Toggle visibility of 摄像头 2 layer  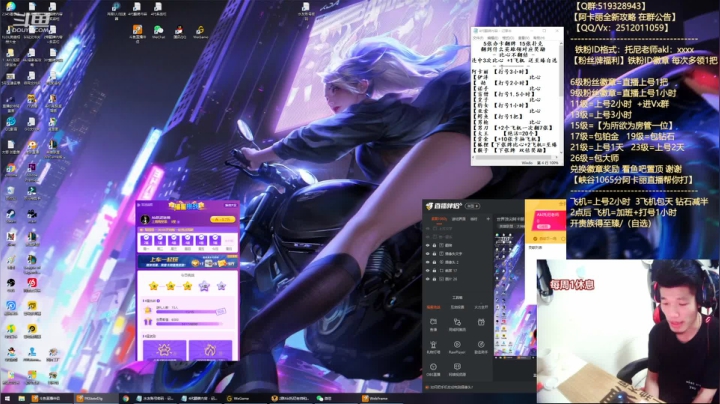428,262
